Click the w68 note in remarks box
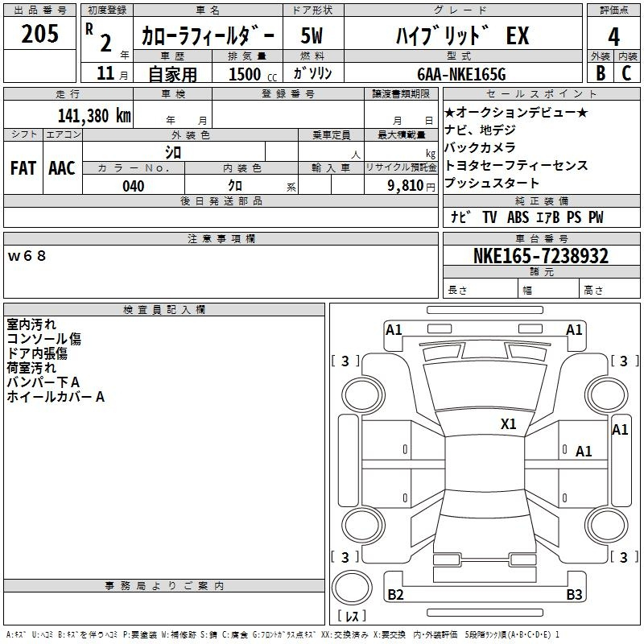Image resolution: width=644 pixels, height=644 pixels. point(27,256)
